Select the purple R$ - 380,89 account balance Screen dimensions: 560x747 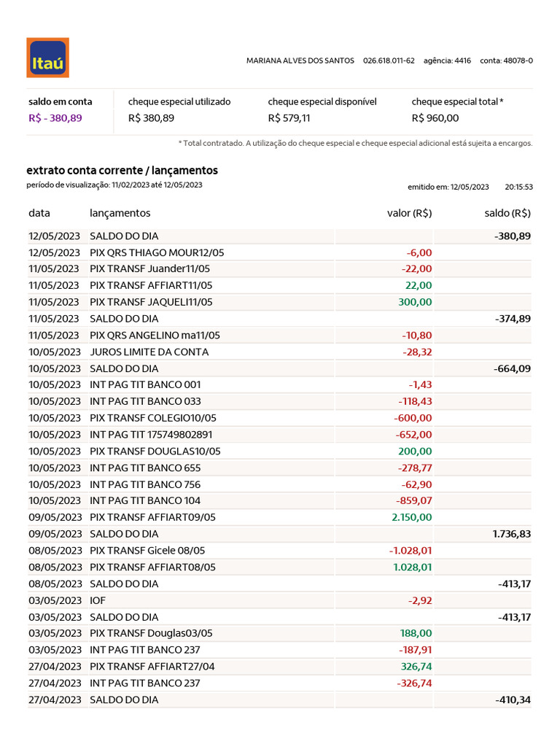click(55, 118)
